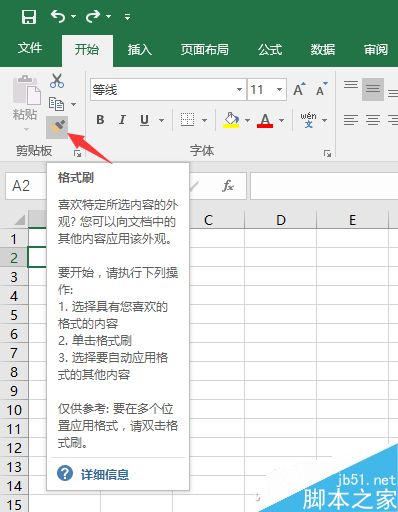
Task: Switch to the 数据 ribbon tab
Action: click(x=323, y=50)
